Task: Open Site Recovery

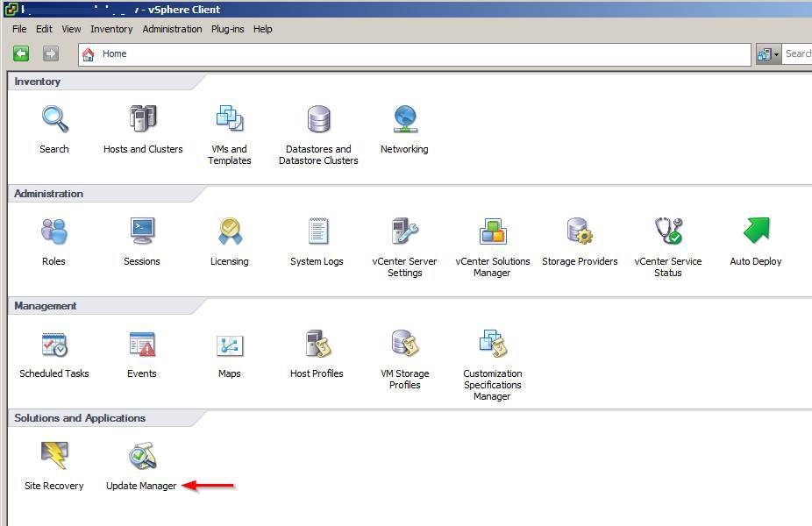Action: coord(54,456)
